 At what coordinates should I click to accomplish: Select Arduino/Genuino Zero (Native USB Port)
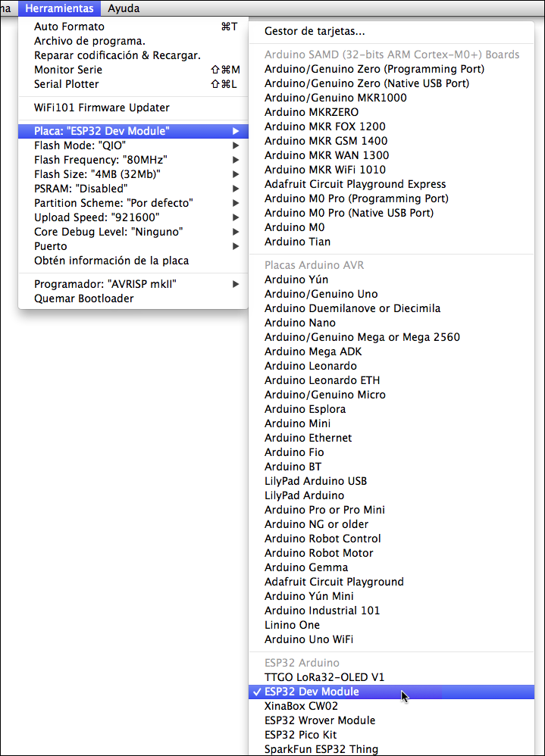(391, 83)
